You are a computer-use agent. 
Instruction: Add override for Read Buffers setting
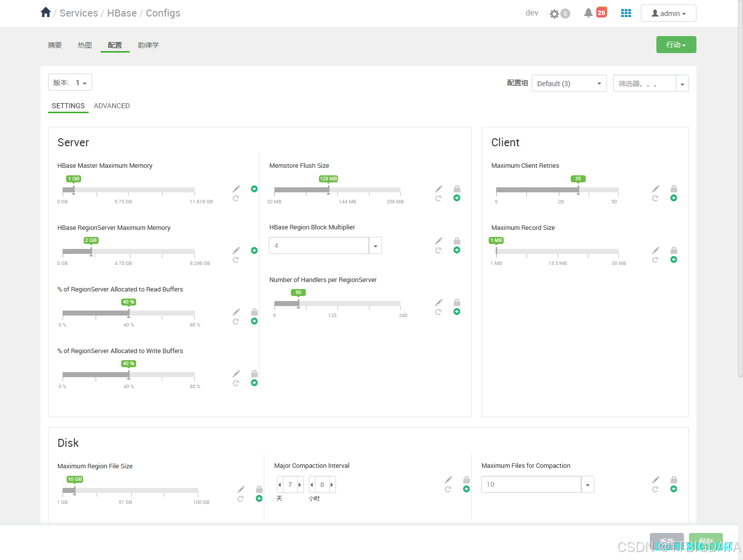[x=254, y=321]
